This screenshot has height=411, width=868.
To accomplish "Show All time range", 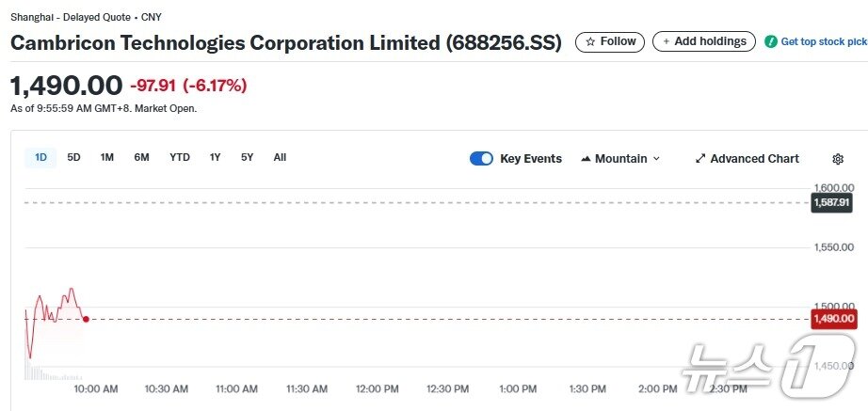I will [280, 157].
